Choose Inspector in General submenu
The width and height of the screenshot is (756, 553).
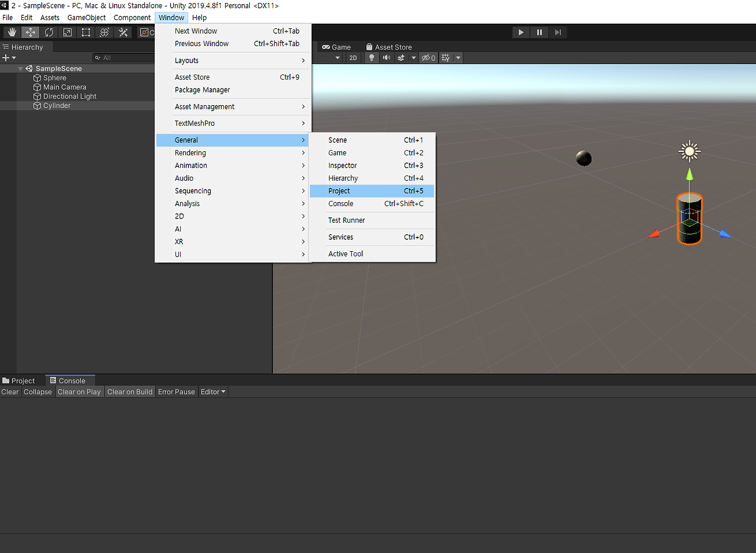point(372,165)
